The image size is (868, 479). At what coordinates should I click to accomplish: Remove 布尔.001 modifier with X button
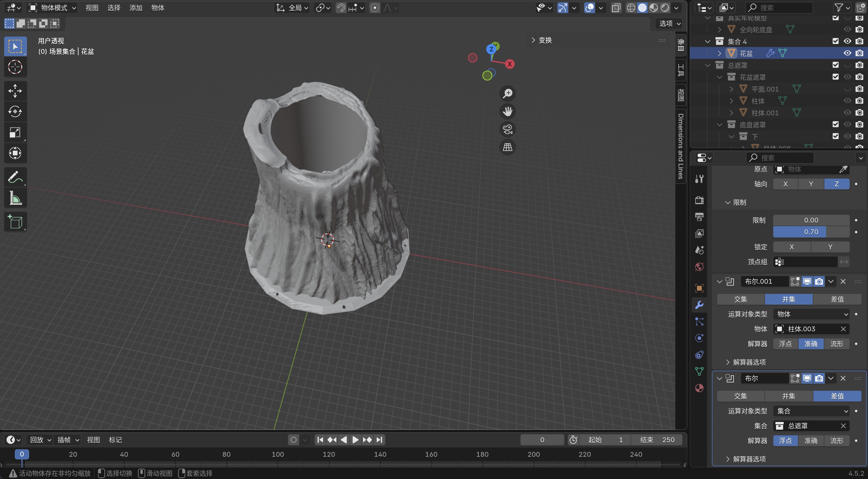click(843, 281)
